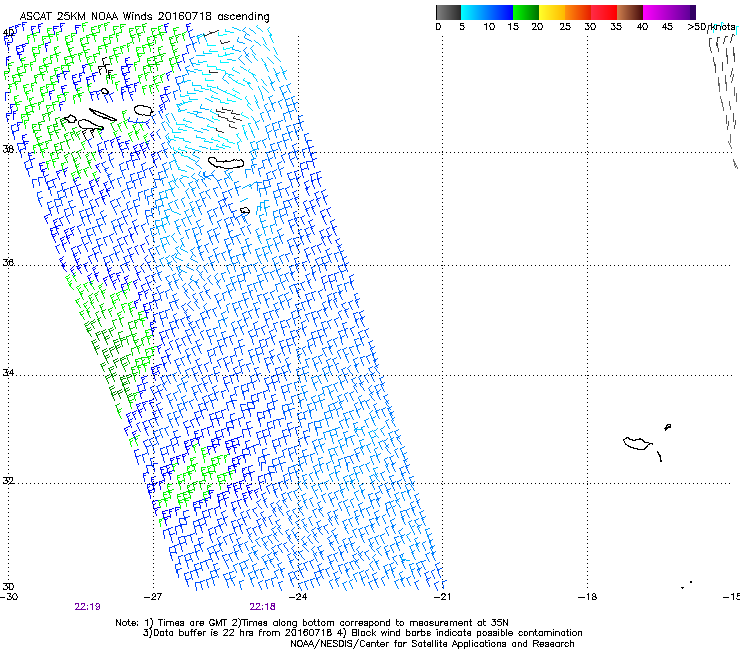Click the '-18' longitude axis label
Viewport: 740px width, 650px height.
tap(587, 597)
